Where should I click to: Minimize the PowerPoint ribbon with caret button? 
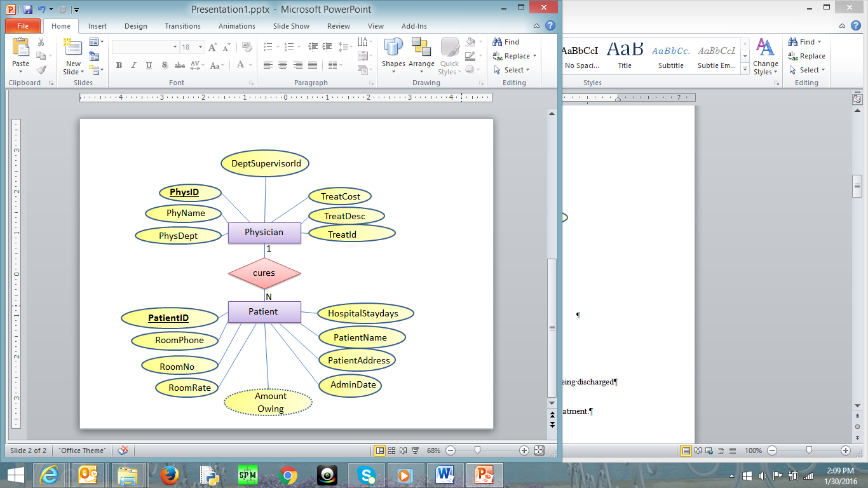[537, 26]
